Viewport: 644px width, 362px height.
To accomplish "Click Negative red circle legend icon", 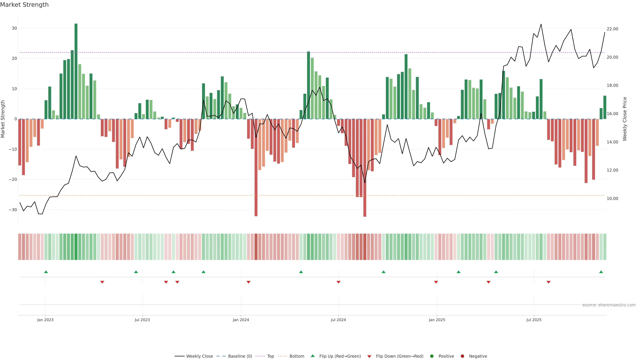I will point(462,356).
